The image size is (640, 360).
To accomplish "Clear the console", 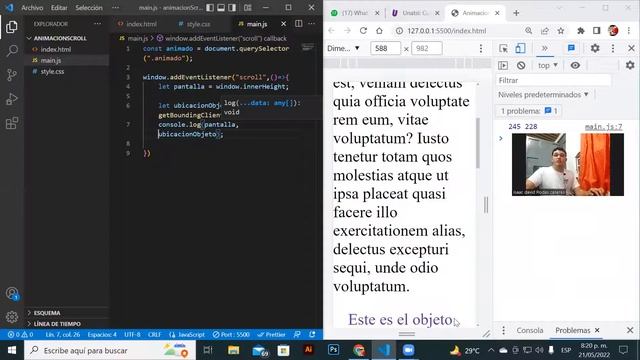I will [x=521, y=65].
